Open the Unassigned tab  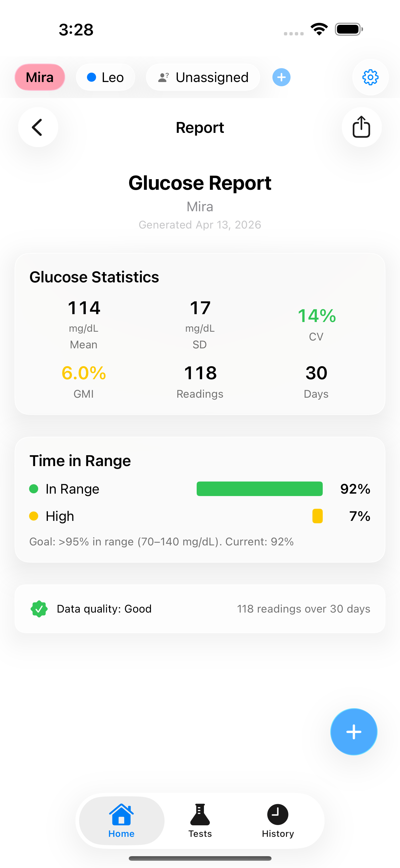point(203,77)
